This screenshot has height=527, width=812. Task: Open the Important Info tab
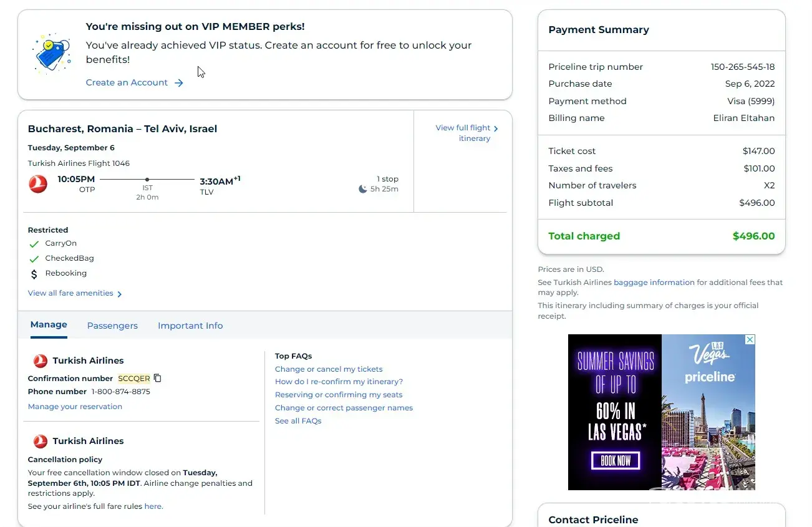pos(190,326)
